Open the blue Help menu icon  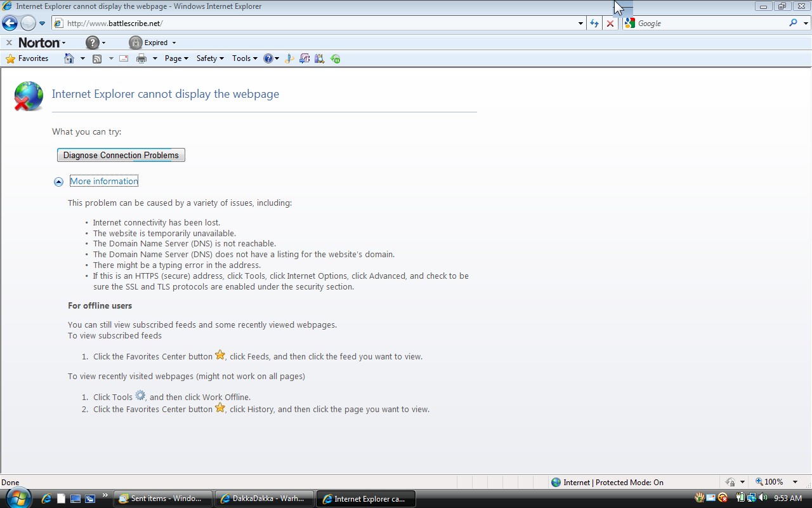point(272,58)
